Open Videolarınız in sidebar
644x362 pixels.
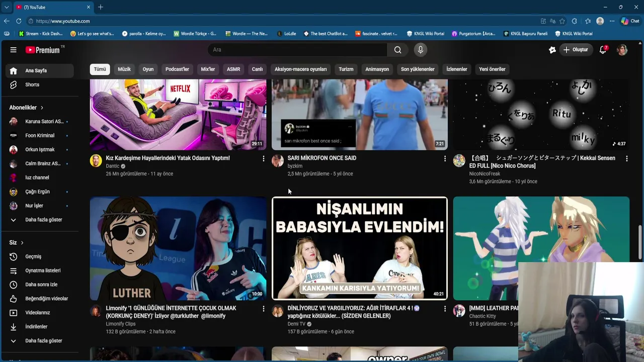[37, 313]
